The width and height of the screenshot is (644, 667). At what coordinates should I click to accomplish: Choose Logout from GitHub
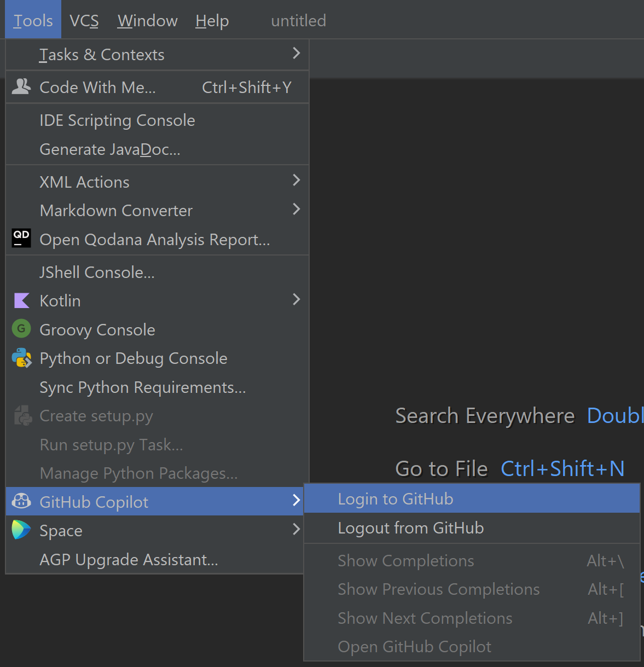(x=472, y=528)
